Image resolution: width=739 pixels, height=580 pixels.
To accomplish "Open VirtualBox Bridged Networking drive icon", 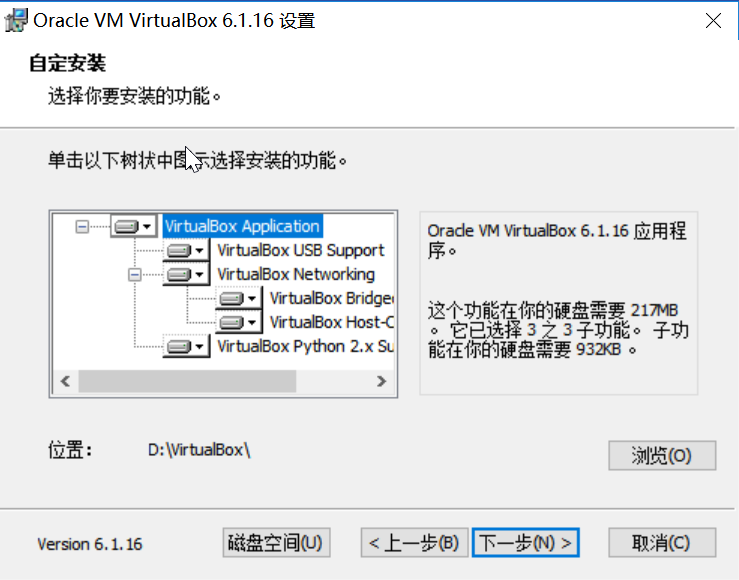I will 239,298.
